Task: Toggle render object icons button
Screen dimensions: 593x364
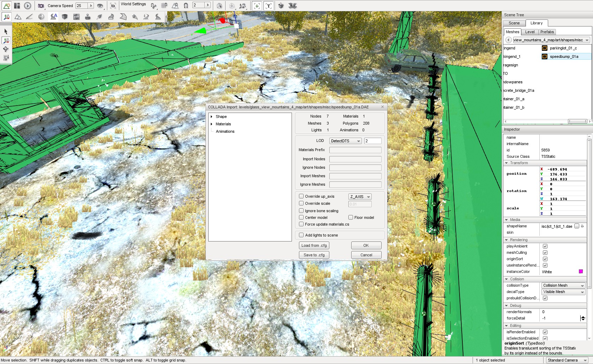Action: (x=257, y=6)
